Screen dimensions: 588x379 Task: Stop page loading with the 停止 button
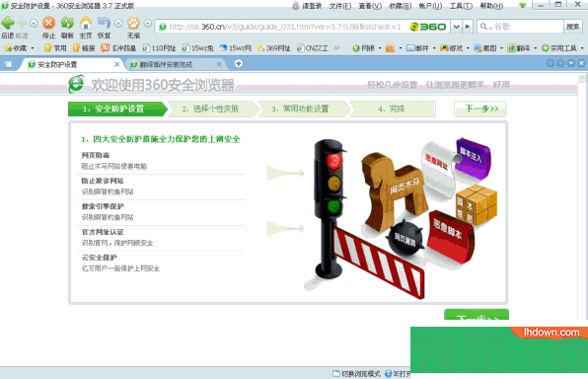[48, 24]
